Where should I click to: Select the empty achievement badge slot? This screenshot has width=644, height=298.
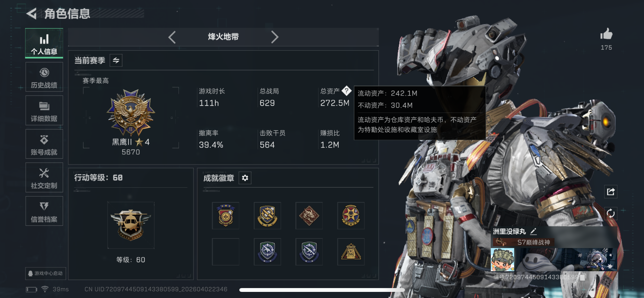click(226, 252)
